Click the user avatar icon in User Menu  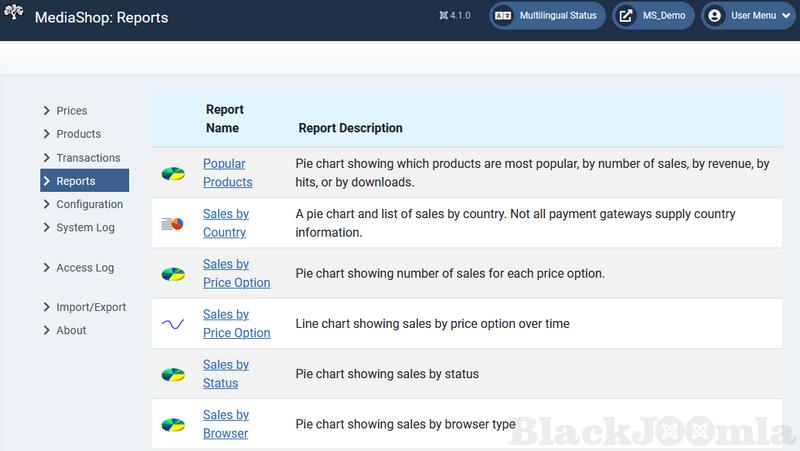pos(715,16)
